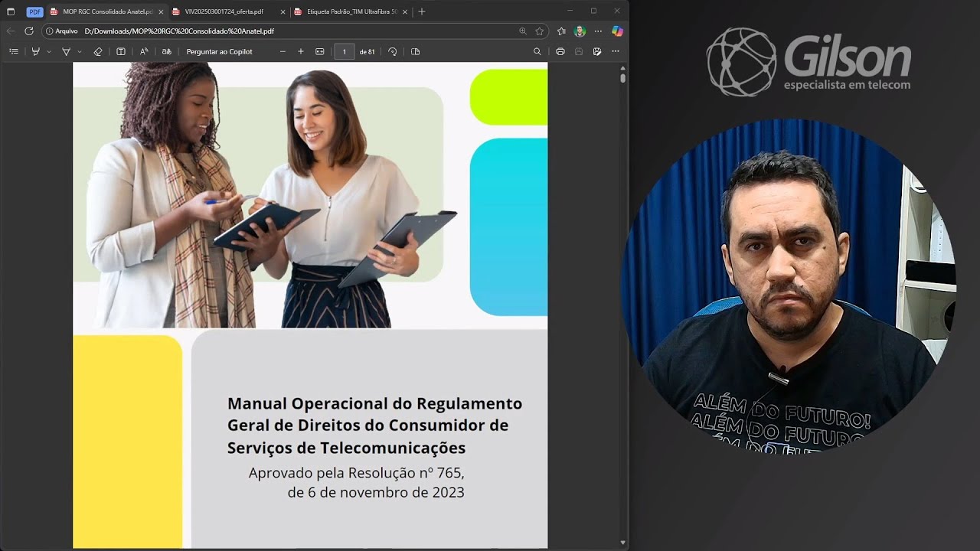Open a new browser tab

[422, 11]
